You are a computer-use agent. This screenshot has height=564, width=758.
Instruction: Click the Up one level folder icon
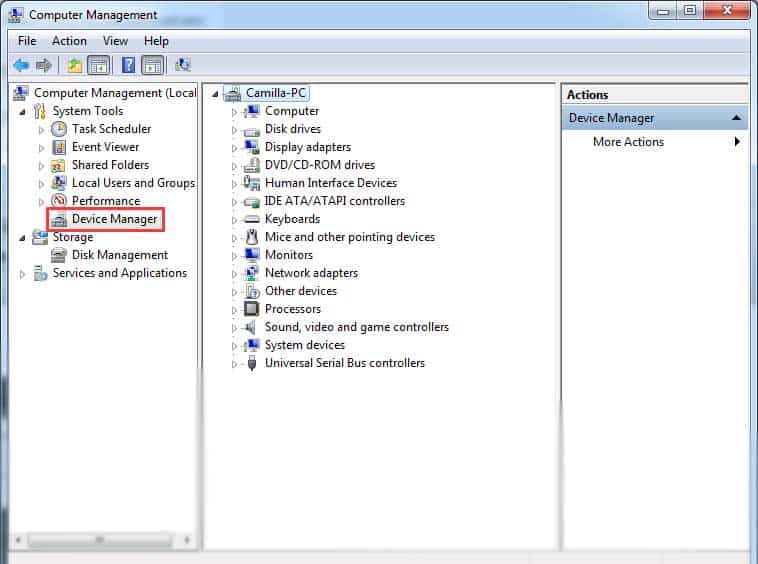pyautogui.click(x=74, y=65)
